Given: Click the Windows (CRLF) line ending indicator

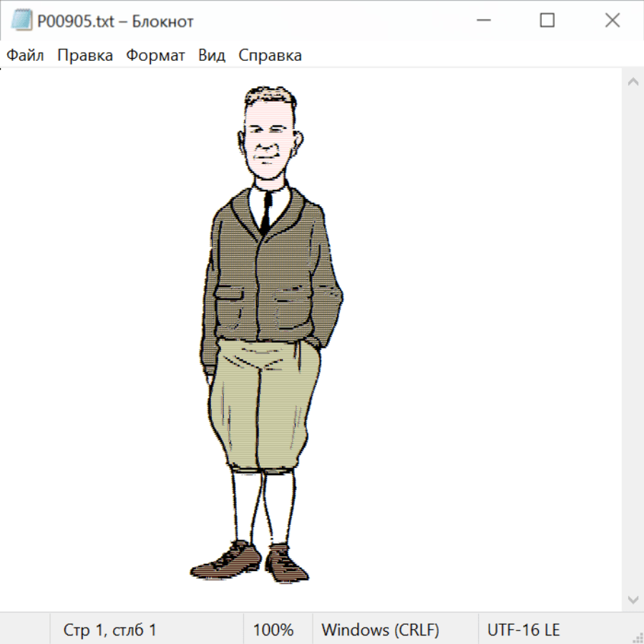Looking at the screenshot, I should click(x=380, y=630).
